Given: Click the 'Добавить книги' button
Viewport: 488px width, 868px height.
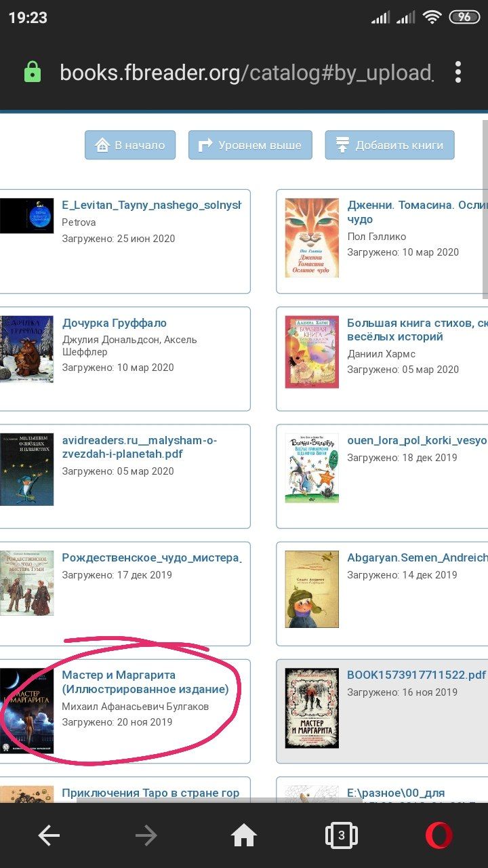Looking at the screenshot, I should point(390,145).
